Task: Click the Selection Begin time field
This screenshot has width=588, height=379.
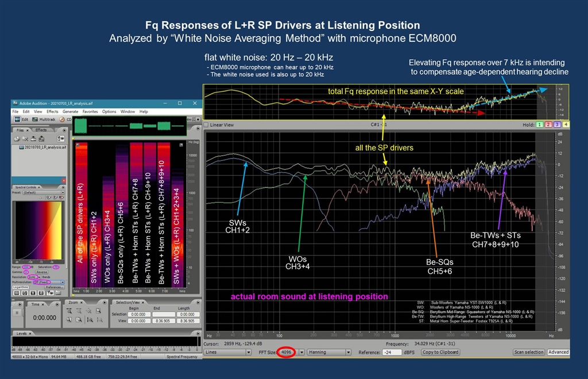Action: click(139, 314)
